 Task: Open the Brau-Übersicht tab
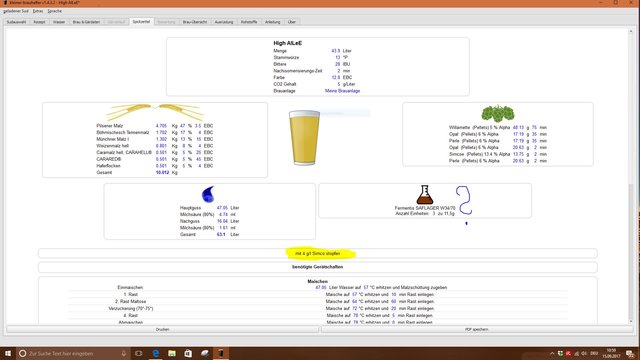[x=195, y=22]
